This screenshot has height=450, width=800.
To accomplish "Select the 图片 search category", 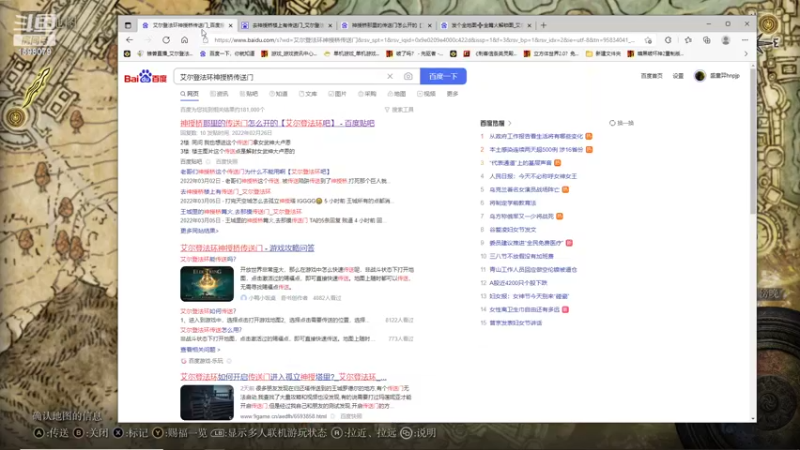I will (338, 94).
